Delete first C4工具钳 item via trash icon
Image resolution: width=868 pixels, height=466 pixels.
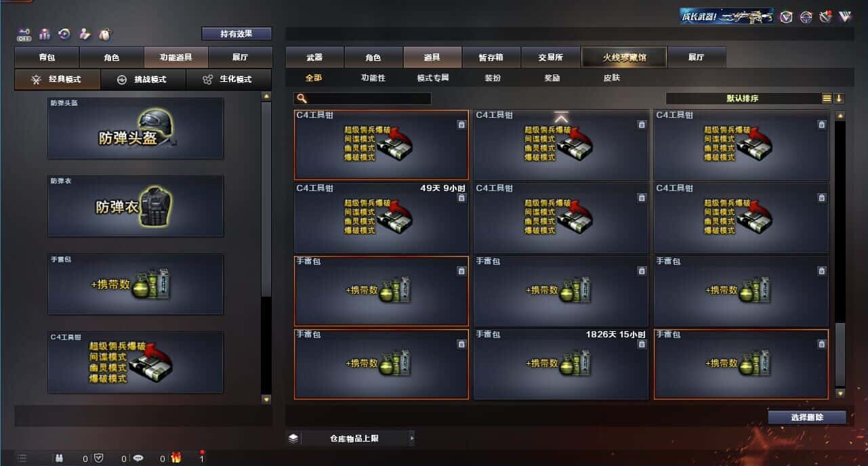(x=461, y=125)
